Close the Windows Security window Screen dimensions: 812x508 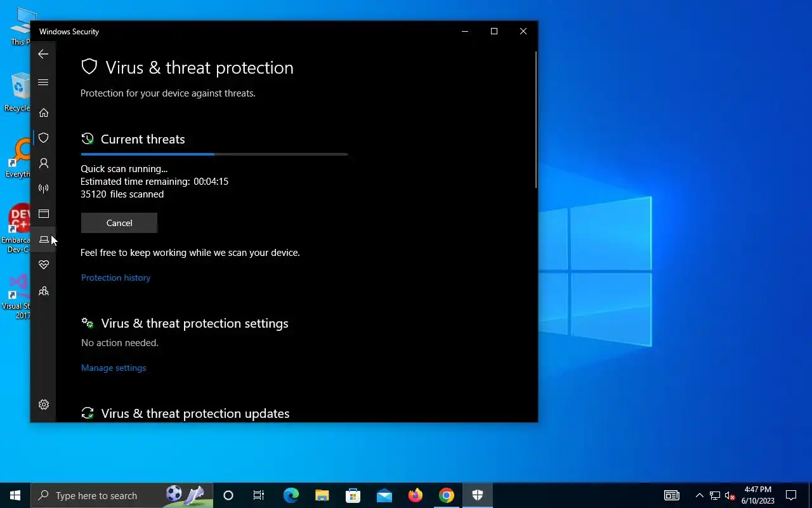pos(523,31)
